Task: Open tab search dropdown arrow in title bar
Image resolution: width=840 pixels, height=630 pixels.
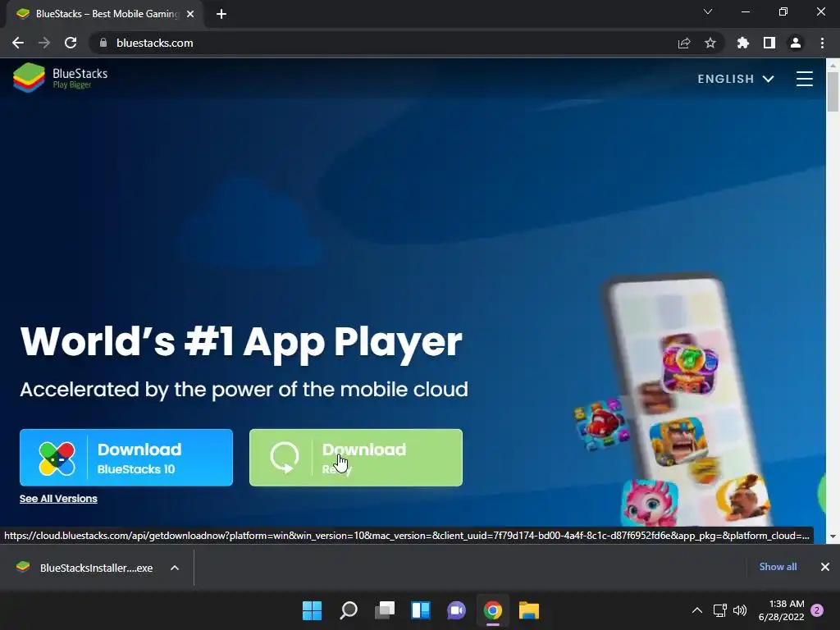Action: (708, 11)
